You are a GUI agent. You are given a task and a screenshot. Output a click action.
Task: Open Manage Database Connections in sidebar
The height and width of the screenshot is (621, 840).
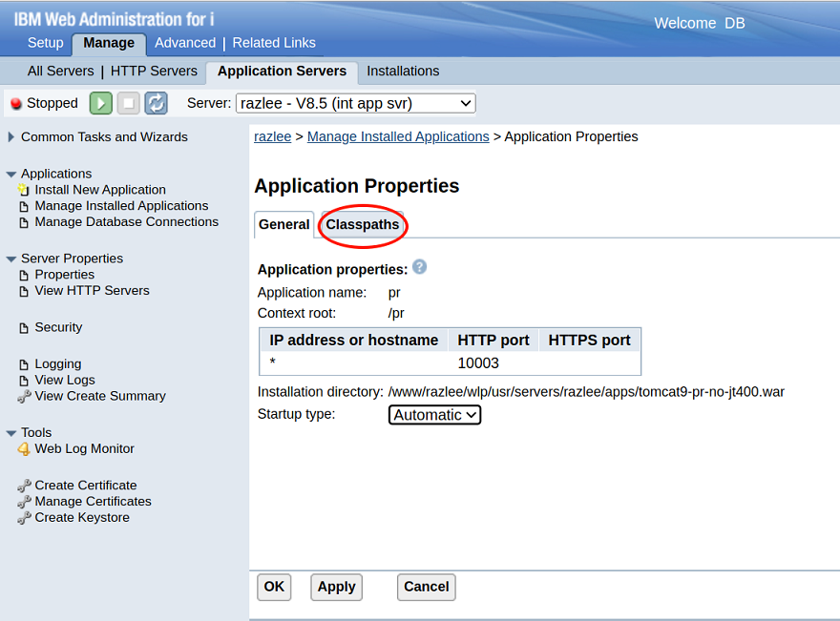tap(126, 221)
